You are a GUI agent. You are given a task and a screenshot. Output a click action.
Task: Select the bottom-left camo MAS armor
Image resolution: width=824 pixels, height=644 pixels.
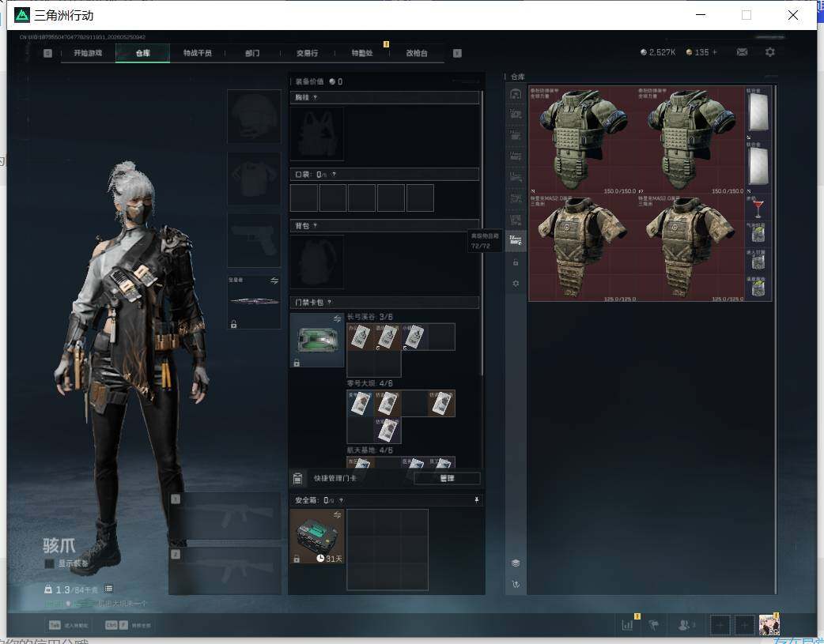click(583, 248)
